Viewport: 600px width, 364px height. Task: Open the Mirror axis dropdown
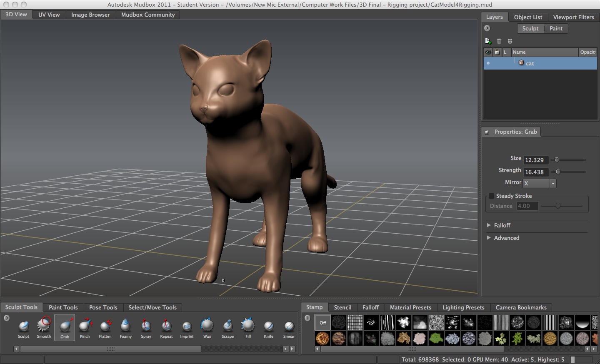pos(553,183)
